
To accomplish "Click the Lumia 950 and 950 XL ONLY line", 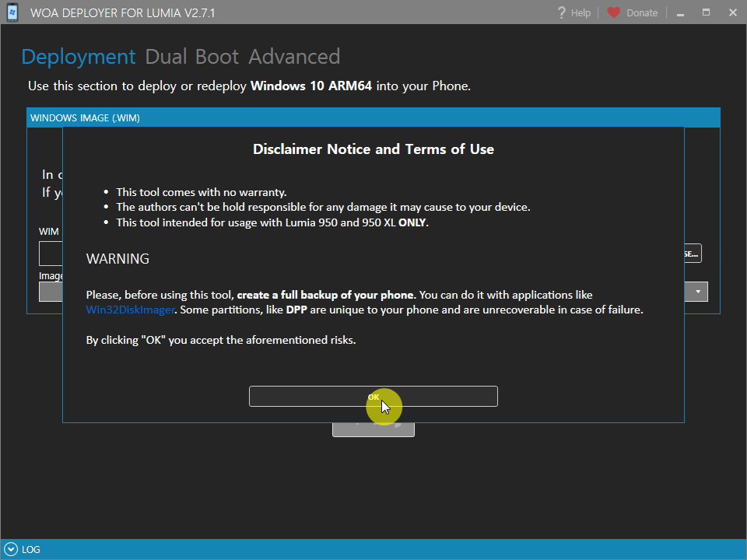I will pyautogui.click(x=272, y=222).
